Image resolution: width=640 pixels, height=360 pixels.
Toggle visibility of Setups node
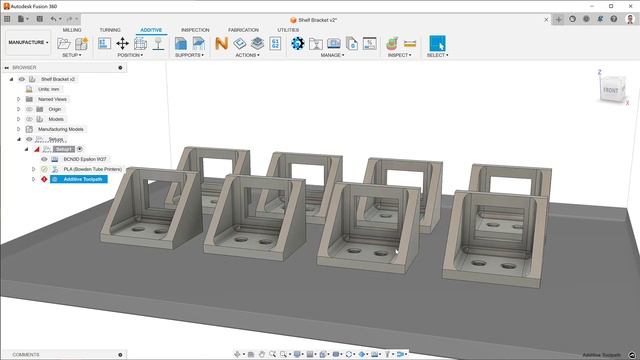point(29,139)
